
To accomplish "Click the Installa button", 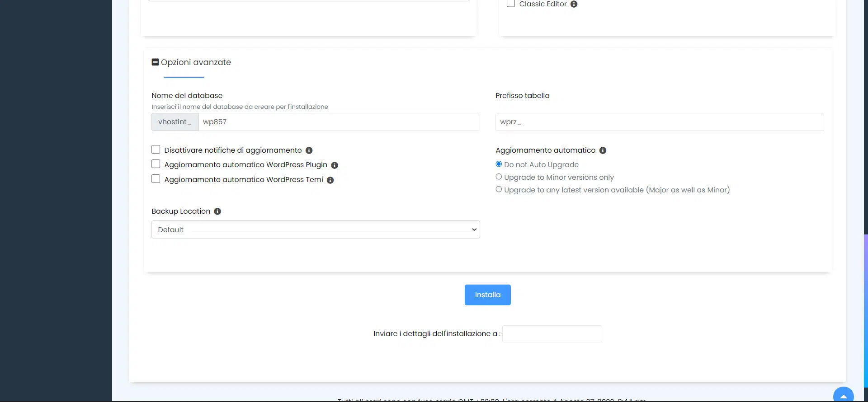I will [x=487, y=295].
